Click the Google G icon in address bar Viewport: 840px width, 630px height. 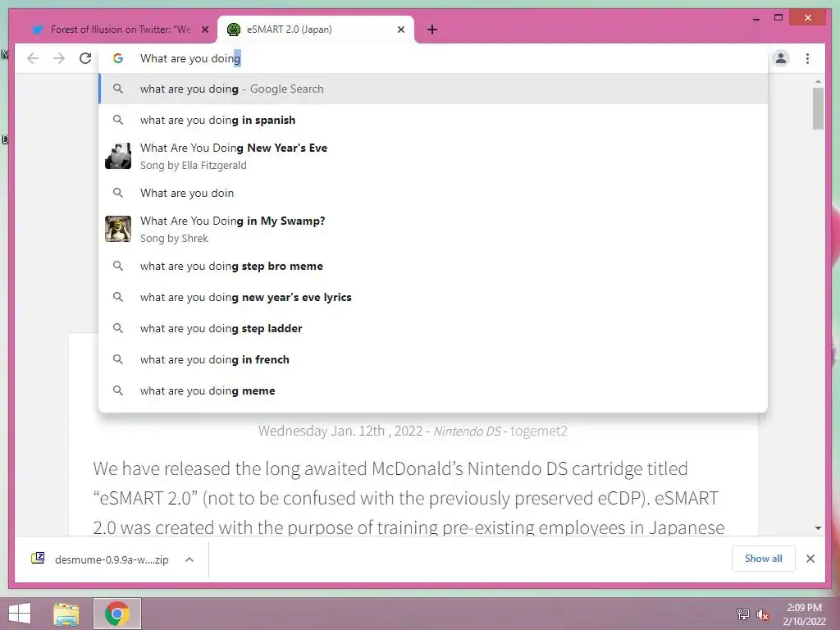[118, 58]
